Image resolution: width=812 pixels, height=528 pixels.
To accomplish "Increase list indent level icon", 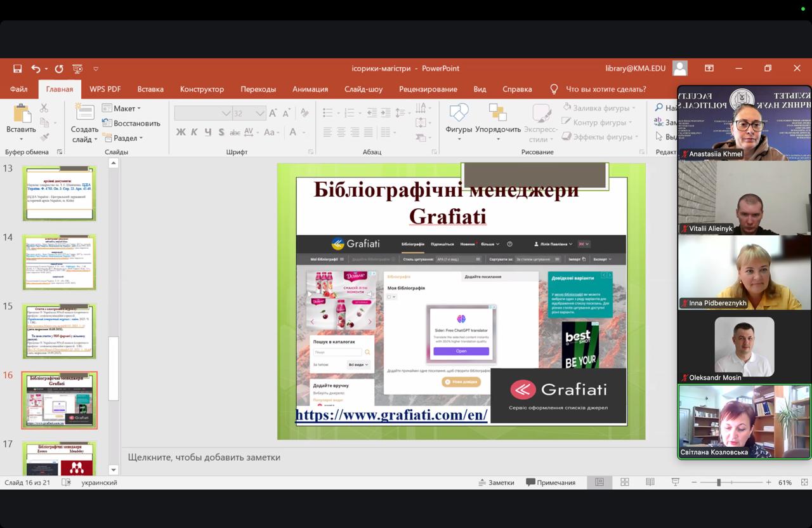I will point(384,113).
